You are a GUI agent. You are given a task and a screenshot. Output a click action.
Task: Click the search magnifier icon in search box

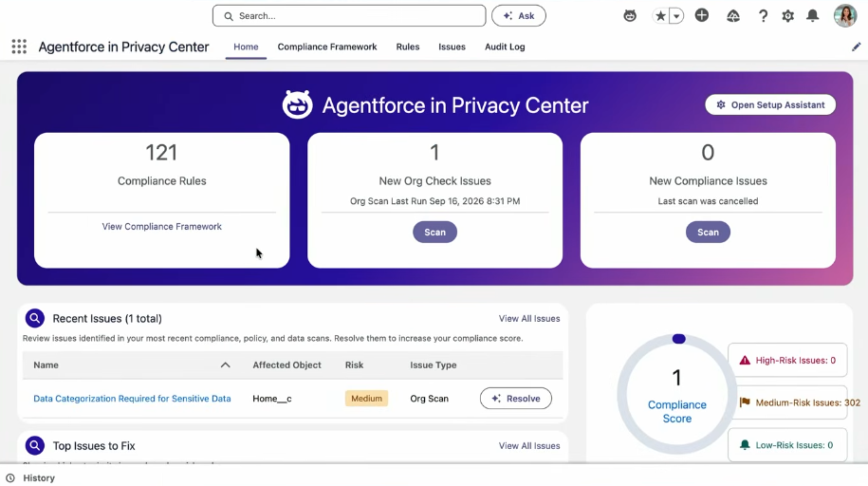228,16
